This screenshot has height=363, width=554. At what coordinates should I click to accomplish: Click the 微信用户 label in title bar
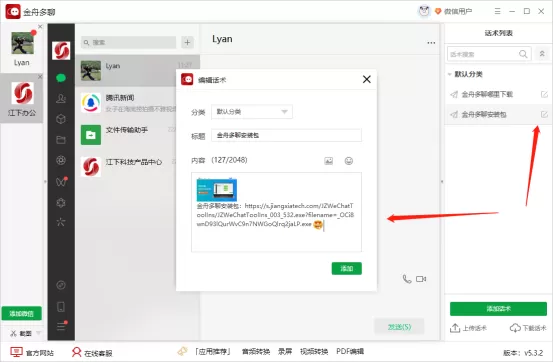[458, 12]
